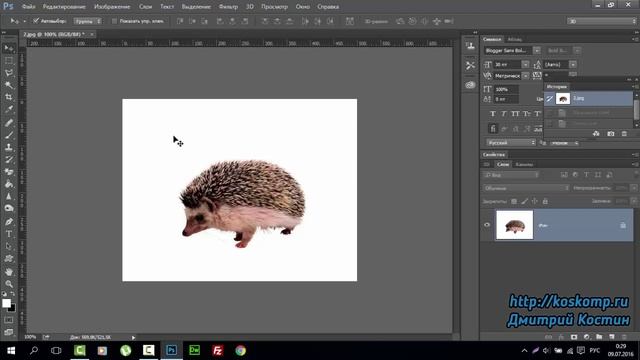Image resolution: width=640 pixels, height=360 pixels.
Task: Toggle fi standard ligatures button
Action: click(493, 129)
